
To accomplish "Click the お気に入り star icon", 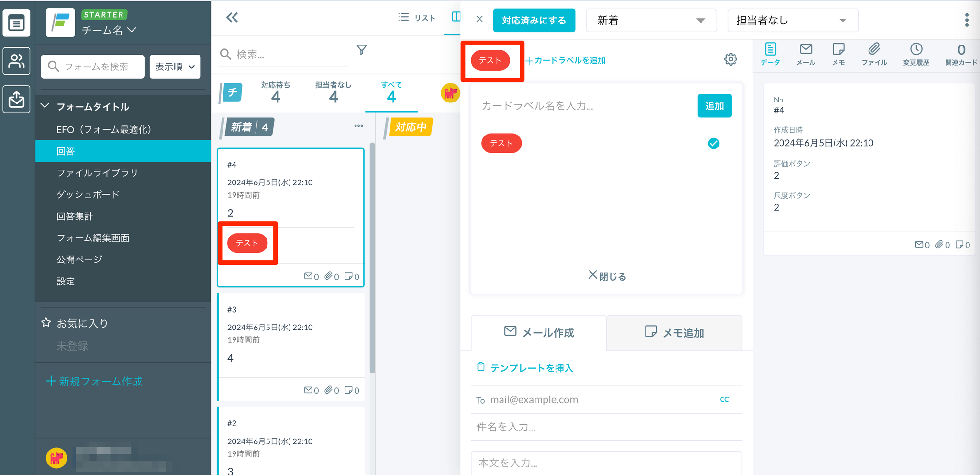I will (x=46, y=323).
